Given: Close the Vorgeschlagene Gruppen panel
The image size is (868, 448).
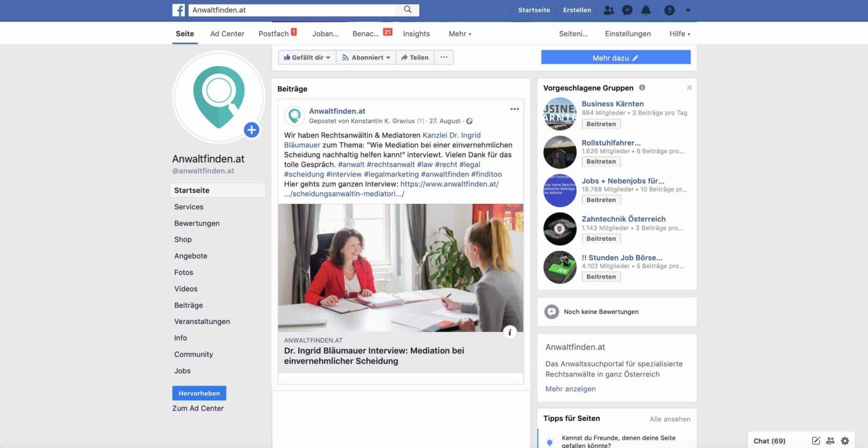Looking at the screenshot, I should point(689,88).
